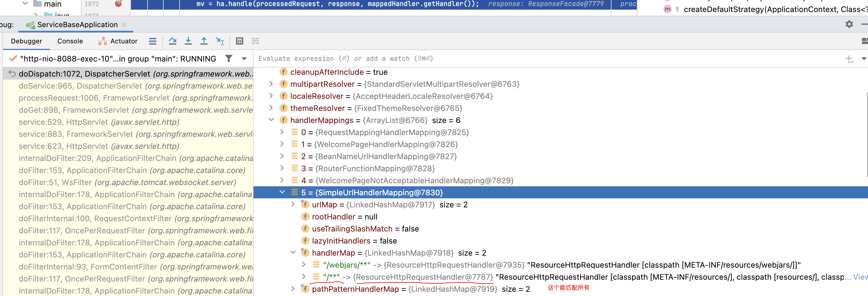Click the field icon next to rootHandler
The width and height of the screenshot is (868, 296).
tap(305, 217)
